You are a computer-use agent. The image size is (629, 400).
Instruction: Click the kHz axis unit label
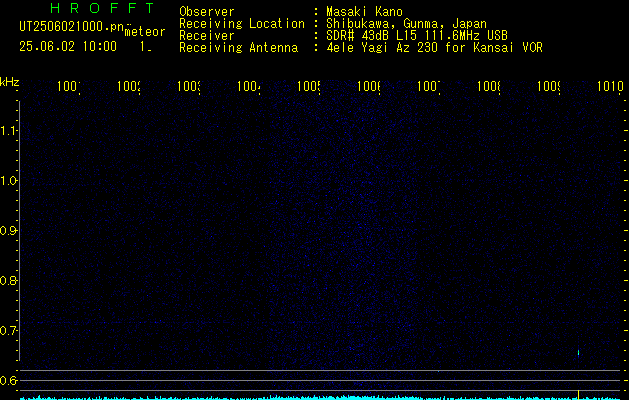click(10, 82)
